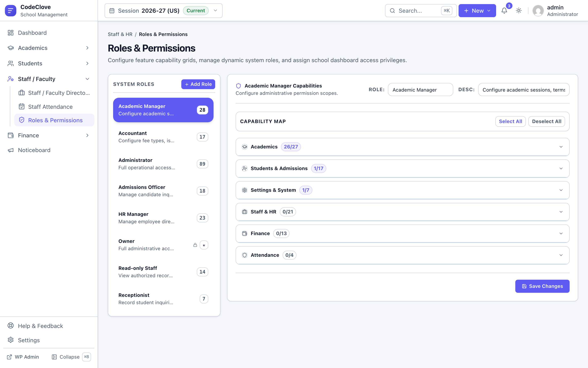Select the Accountant role

[163, 137]
